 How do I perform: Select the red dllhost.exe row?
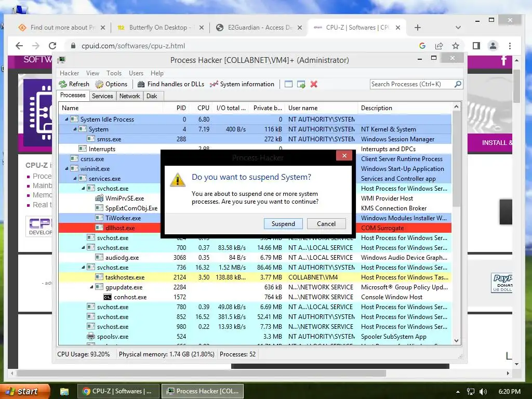click(x=255, y=228)
